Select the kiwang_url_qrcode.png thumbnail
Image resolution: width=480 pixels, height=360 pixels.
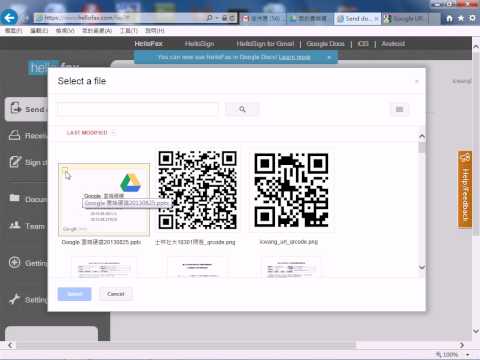(x=291, y=190)
